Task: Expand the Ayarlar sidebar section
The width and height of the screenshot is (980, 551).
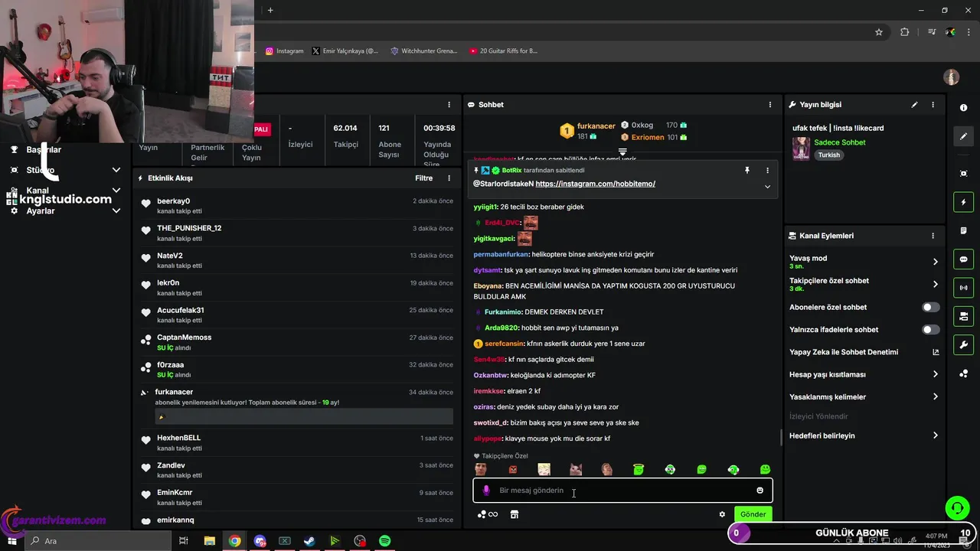Action: 116,211
